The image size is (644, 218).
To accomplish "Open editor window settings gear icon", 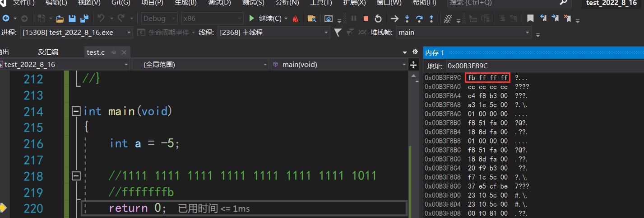I will click(415, 52).
